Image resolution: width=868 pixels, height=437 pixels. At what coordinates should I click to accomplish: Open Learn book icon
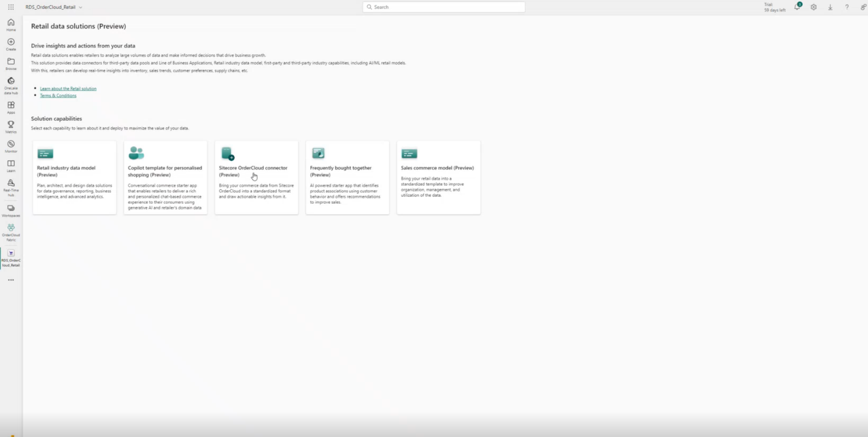(x=11, y=166)
